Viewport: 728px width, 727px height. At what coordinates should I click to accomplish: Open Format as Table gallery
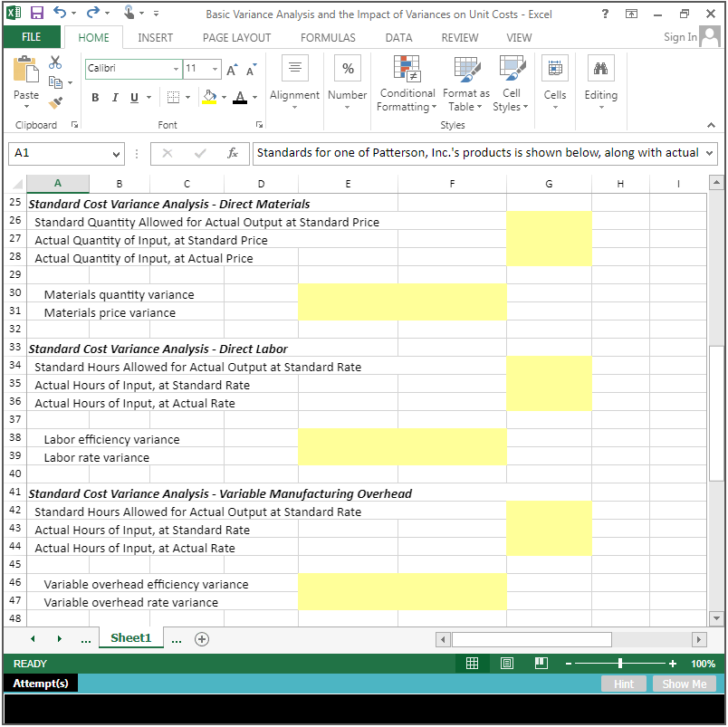coord(465,84)
